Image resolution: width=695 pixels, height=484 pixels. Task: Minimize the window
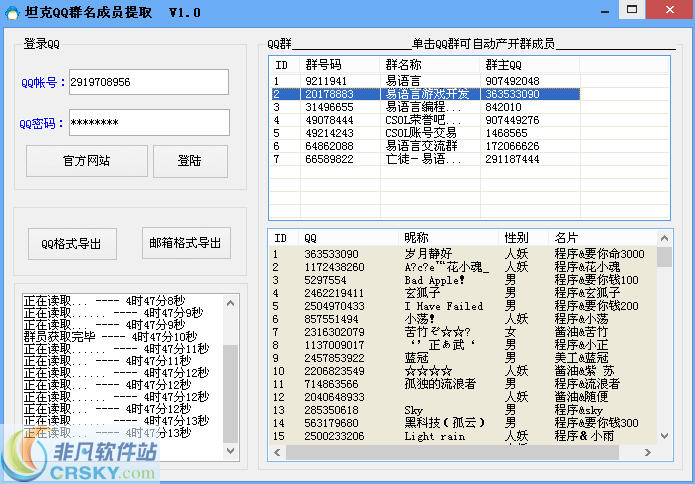[x=605, y=10]
